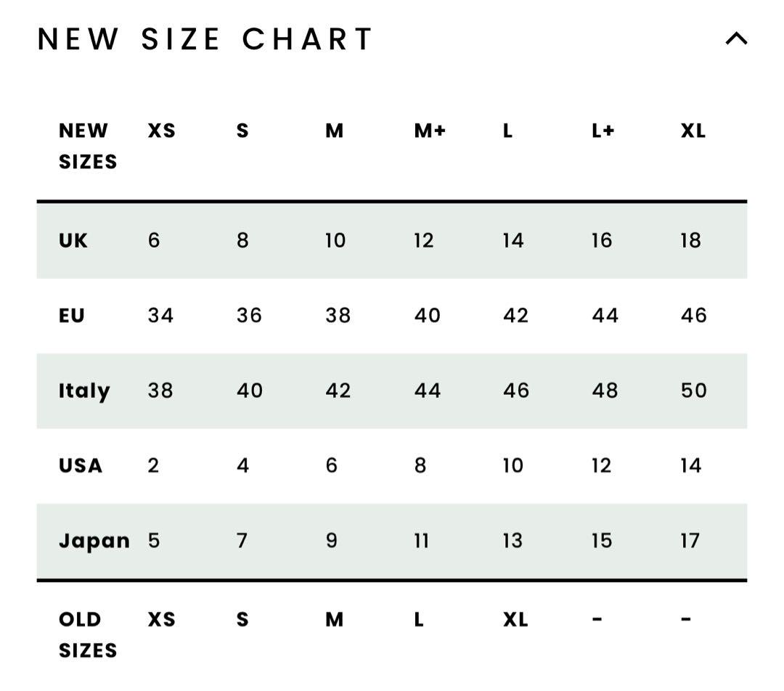Screen dimensions: 784x691
Task: Select the XL new size header
Action: pos(693,131)
